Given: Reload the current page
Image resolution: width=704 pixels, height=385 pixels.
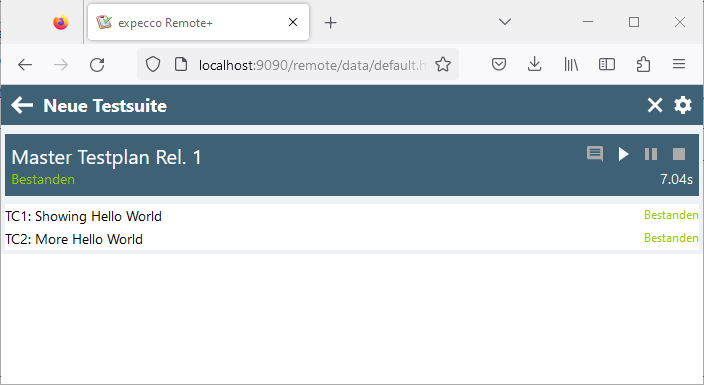Looking at the screenshot, I should [x=97, y=65].
